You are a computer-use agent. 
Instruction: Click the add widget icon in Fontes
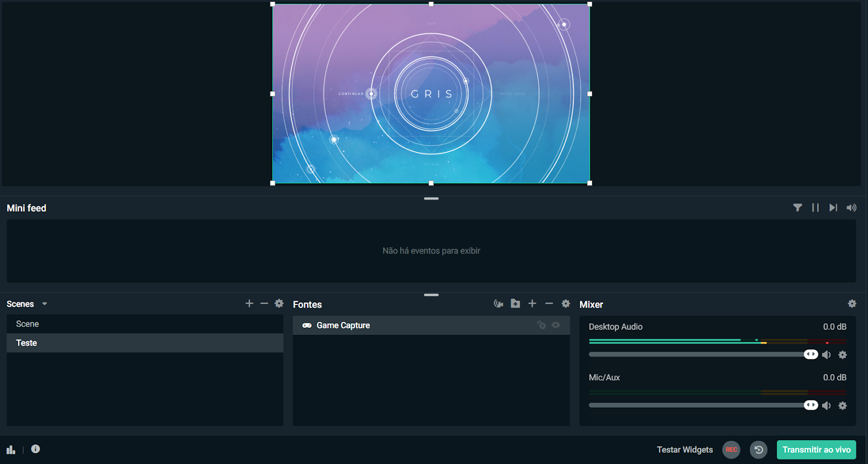pos(499,304)
